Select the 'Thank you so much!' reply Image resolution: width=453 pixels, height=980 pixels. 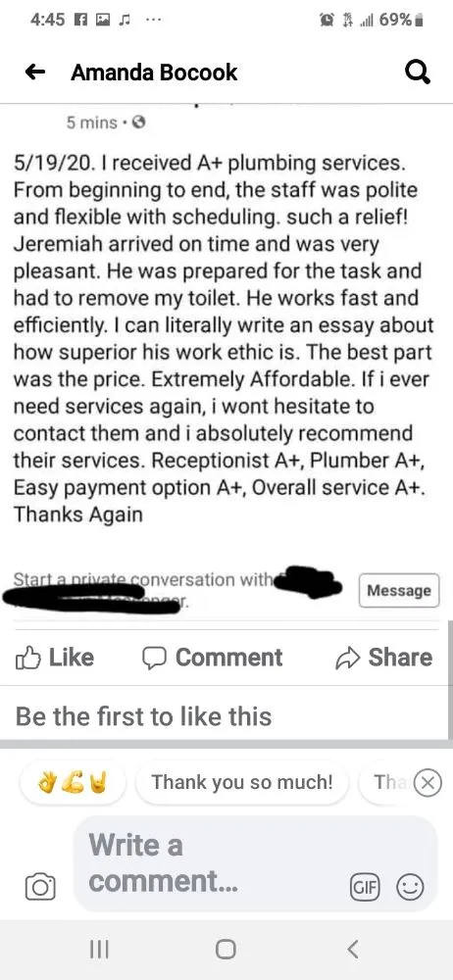[x=241, y=782]
